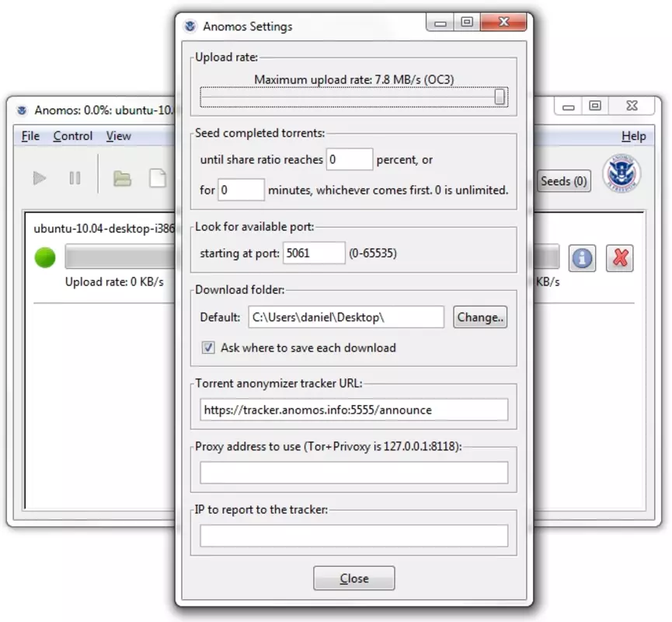Toggle Ask where to save each download
The width and height of the screenshot is (672, 622).
pyautogui.click(x=208, y=348)
